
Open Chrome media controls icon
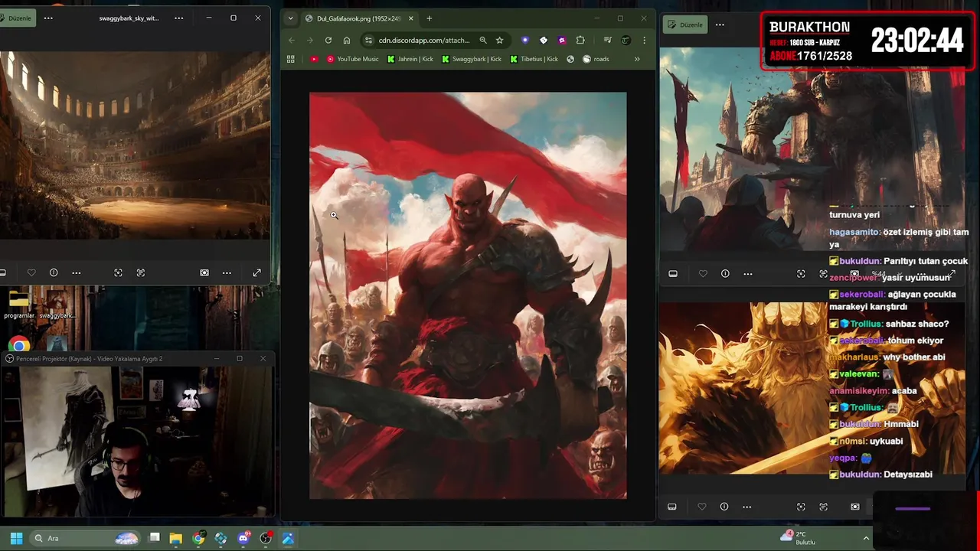point(607,40)
